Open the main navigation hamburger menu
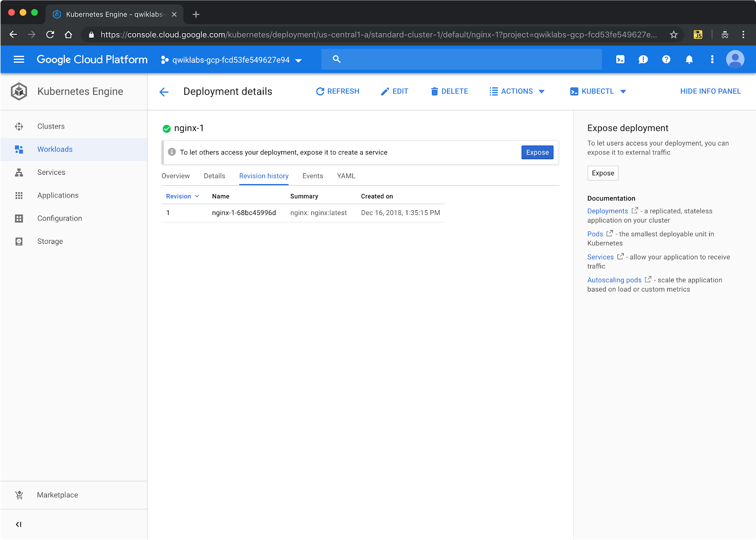The height and width of the screenshot is (540, 756). coord(19,60)
